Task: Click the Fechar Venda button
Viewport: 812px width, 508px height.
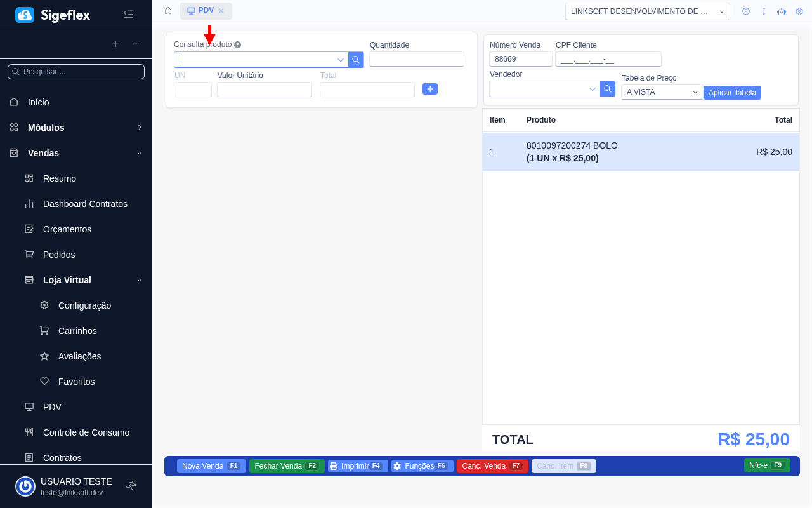Action: [x=287, y=466]
